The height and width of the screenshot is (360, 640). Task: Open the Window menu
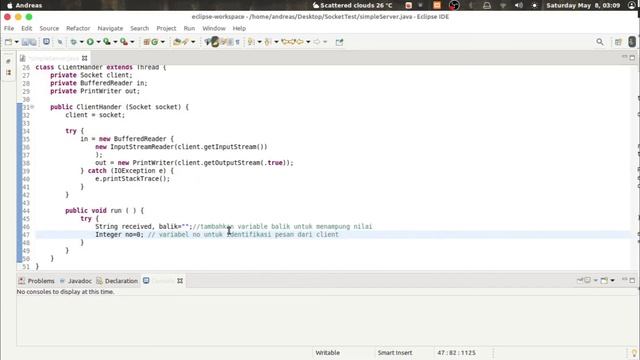coord(214,29)
